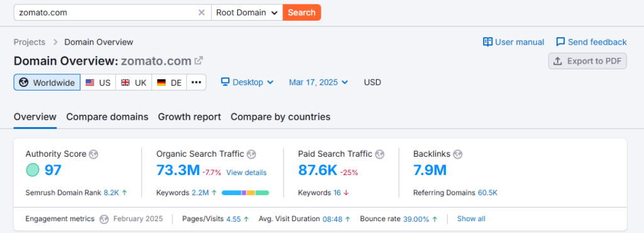Expand the Desktop device dropdown
Viewport: 644px width, 233px height.
point(247,82)
